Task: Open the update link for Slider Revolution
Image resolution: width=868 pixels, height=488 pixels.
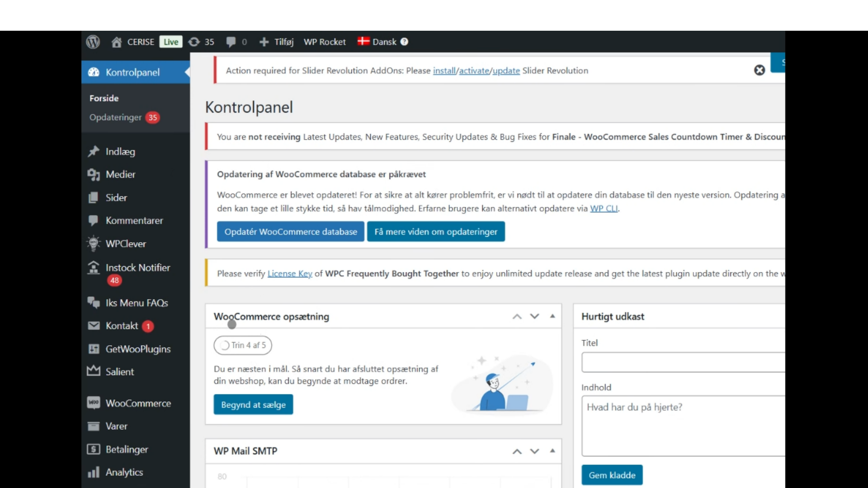Action: point(506,71)
